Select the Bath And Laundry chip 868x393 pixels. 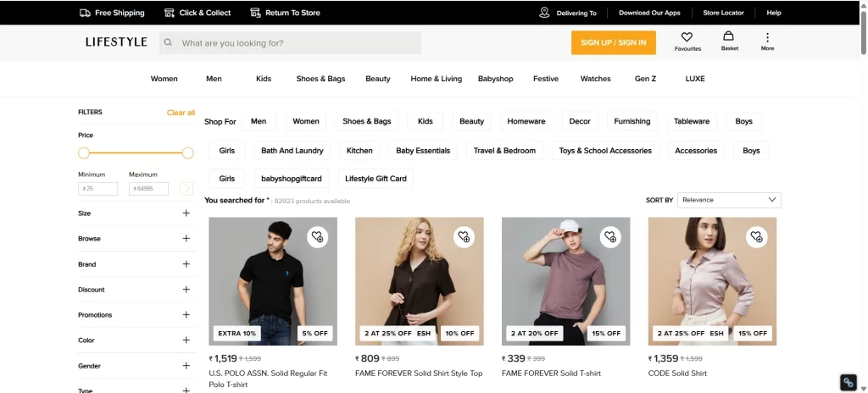coord(292,151)
